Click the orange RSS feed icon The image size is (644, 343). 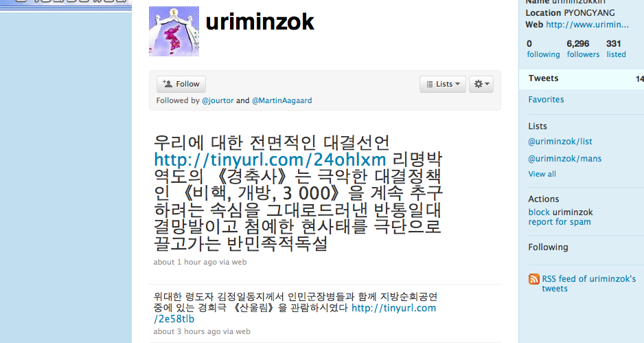click(x=534, y=279)
